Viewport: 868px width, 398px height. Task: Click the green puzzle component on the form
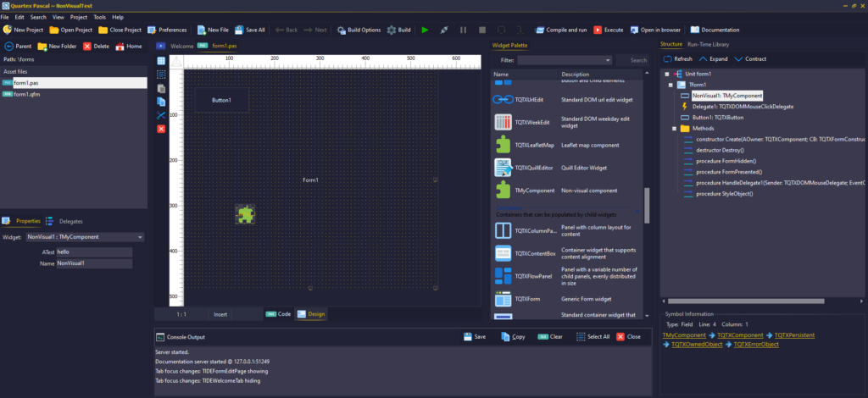(246, 213)
